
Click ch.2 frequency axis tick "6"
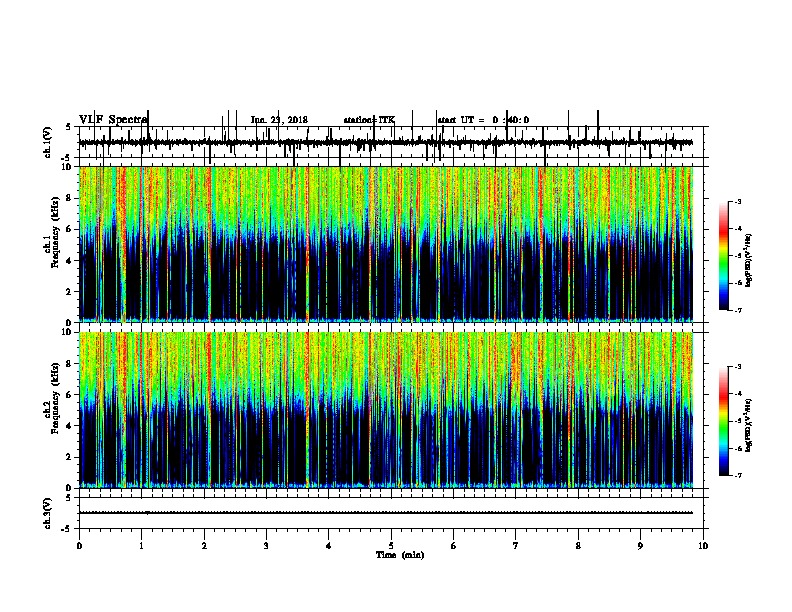point(69,395)
